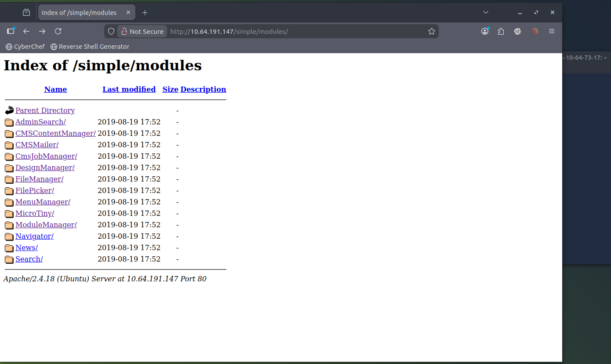The image size is (611, 364).
Task: Open the hamburger application menu
Action: (552, 31)
